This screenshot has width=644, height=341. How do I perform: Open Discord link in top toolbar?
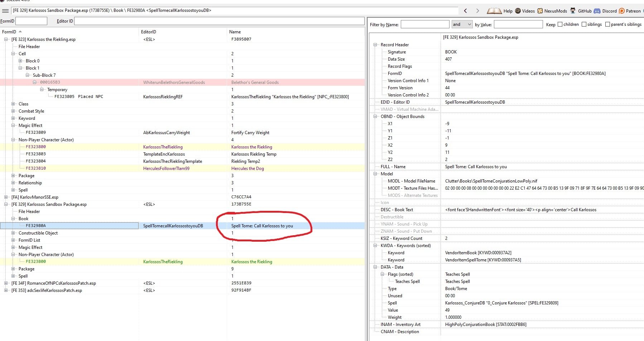(x=605, y=11)
